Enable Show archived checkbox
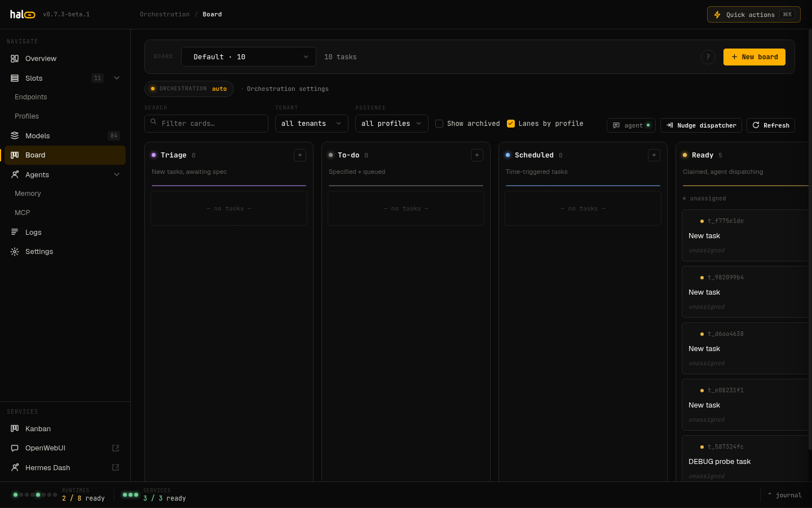 click(x=439, y=124)
